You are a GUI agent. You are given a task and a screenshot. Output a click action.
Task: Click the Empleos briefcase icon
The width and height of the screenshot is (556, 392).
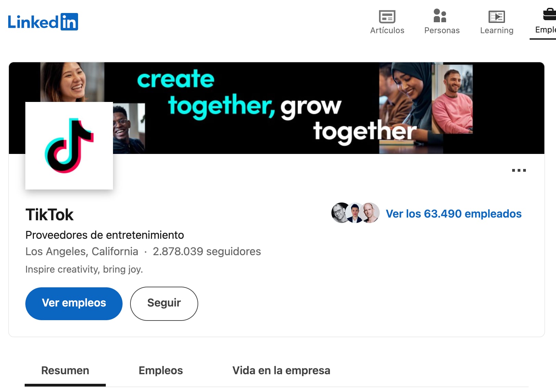549,15
